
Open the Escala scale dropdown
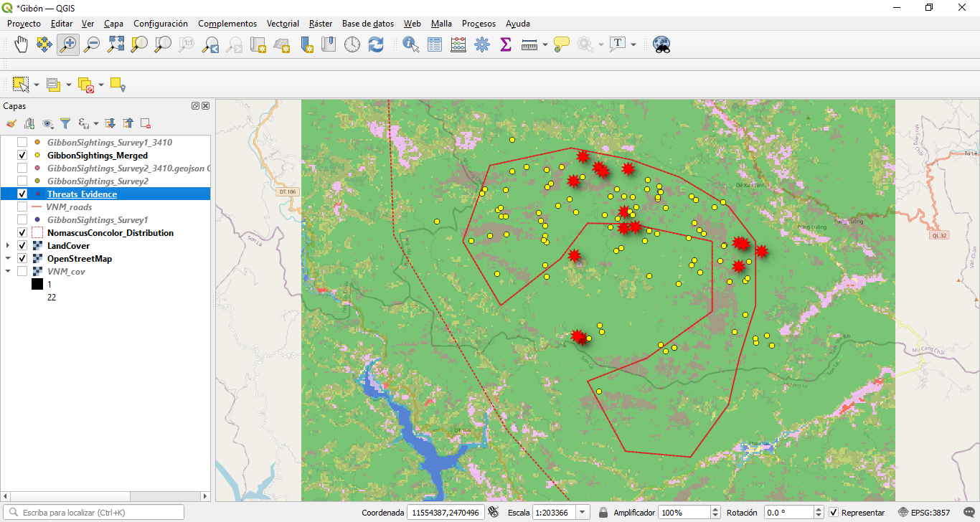(583, 513)
